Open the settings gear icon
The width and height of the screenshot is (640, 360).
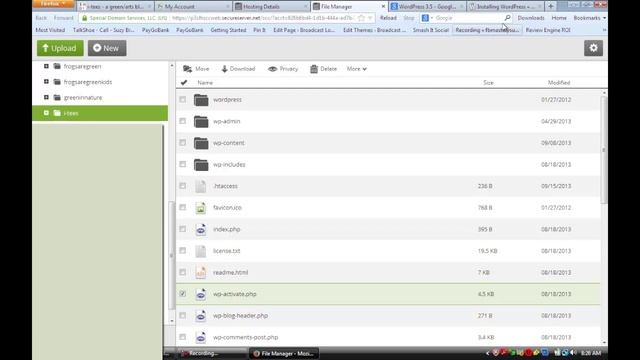pyautogui.click(x=593, y=48)
